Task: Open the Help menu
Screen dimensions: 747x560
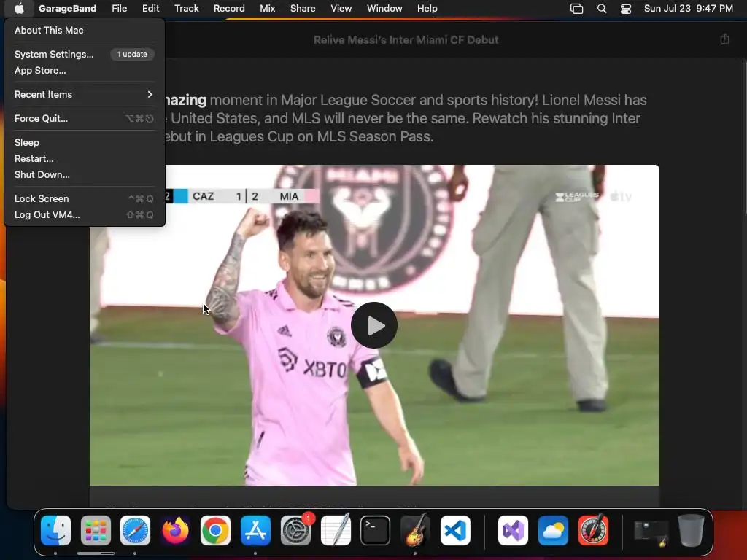Action: [x=427, y=9]
